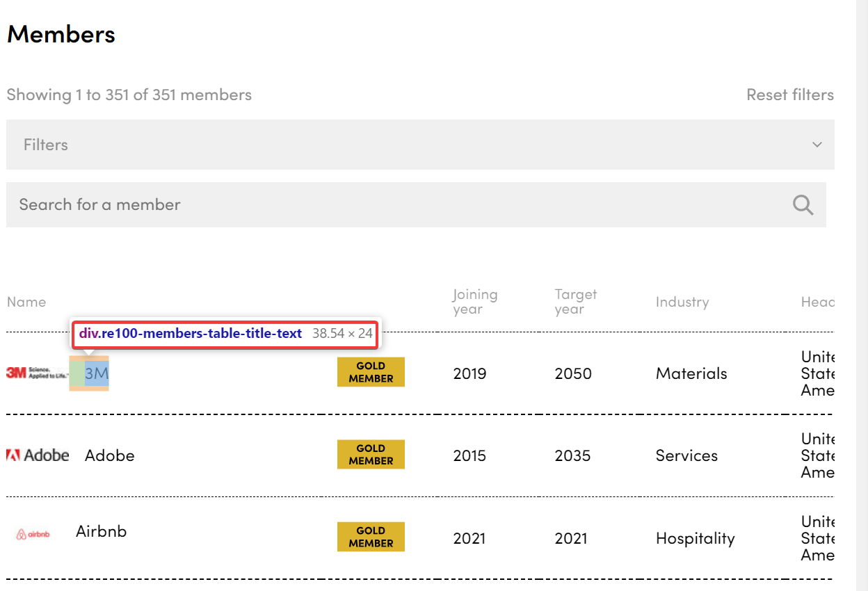
Task: Click Airbnb's 2021 joining year cell
Action: click(470, 538)
